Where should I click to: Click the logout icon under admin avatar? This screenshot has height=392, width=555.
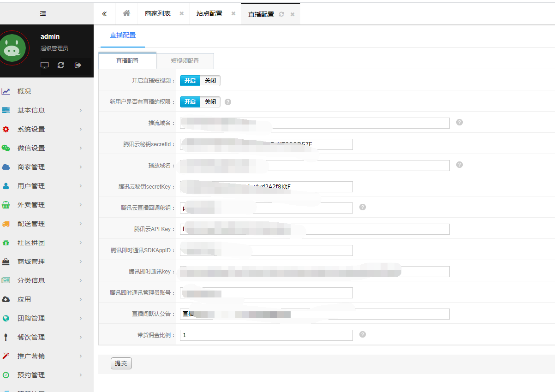(x=78, y=65)
